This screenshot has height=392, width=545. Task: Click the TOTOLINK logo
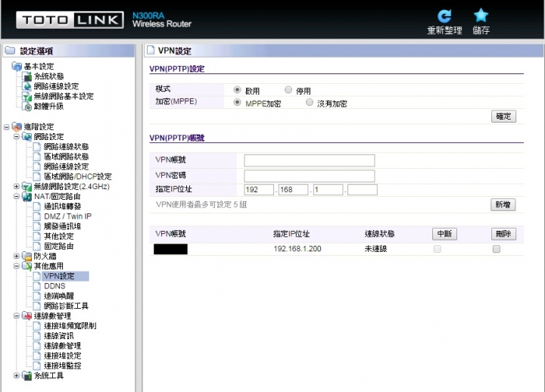tap(70, 20)
